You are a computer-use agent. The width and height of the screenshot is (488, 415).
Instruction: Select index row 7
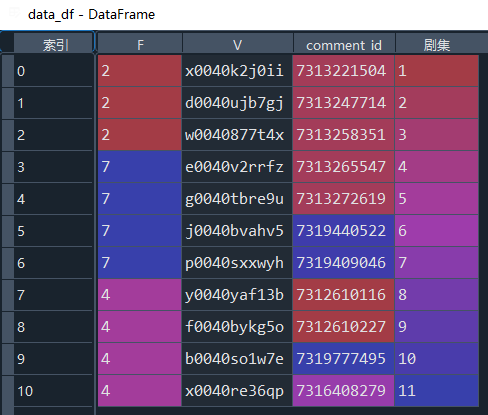[53, 295]
